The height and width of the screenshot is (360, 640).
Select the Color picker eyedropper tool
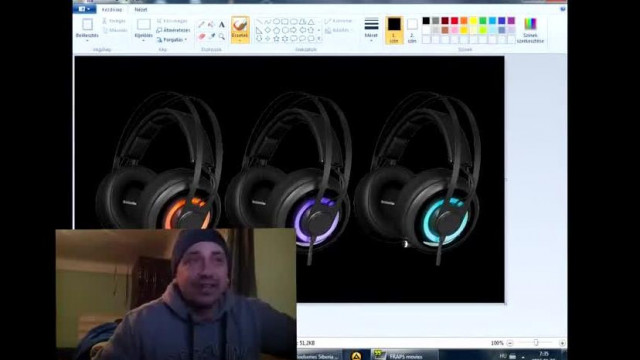click(x=211, y=37)
